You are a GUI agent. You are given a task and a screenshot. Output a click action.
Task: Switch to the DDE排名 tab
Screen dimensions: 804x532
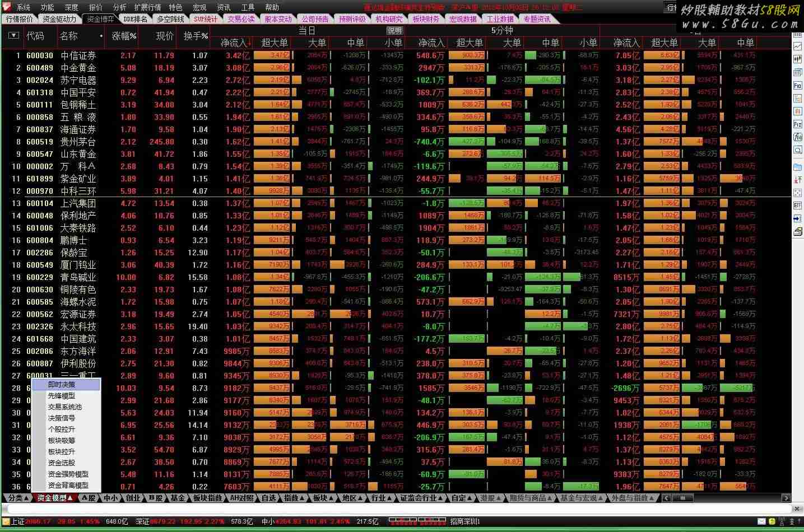[x=135, y=19]
